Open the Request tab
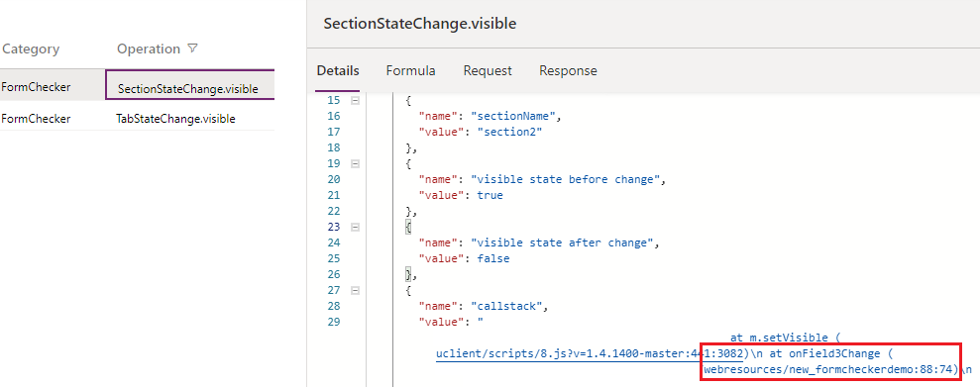Screen dimensions: 980x387 click(x=488, y=71)
